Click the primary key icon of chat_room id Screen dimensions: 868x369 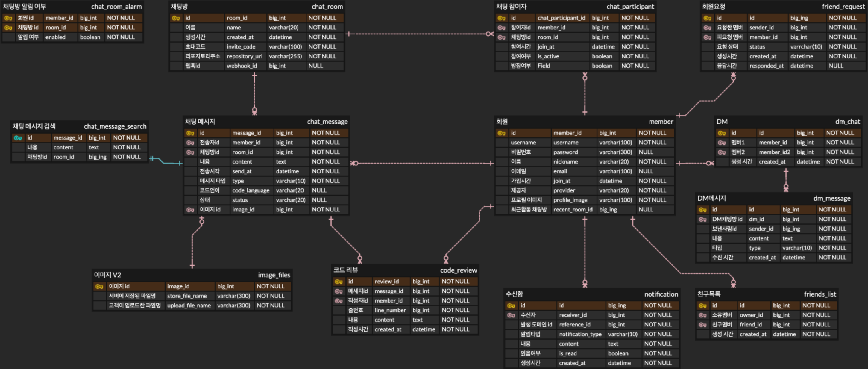pyautogui.click(x=176, y=18)
